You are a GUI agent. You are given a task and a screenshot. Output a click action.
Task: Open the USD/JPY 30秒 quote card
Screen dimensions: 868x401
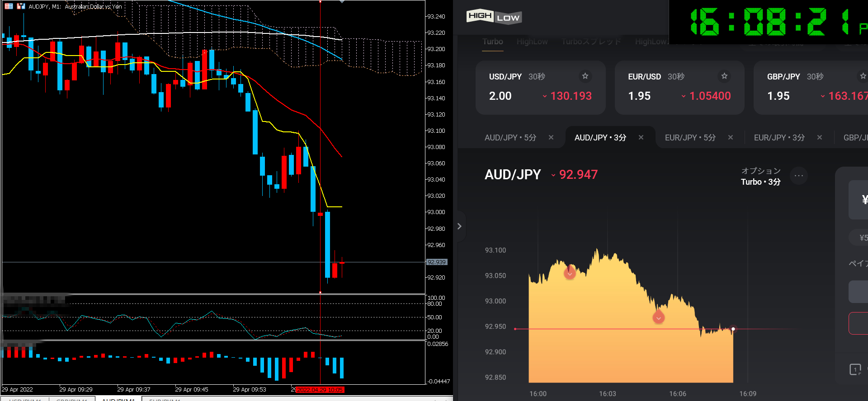(x=540, y=88)
